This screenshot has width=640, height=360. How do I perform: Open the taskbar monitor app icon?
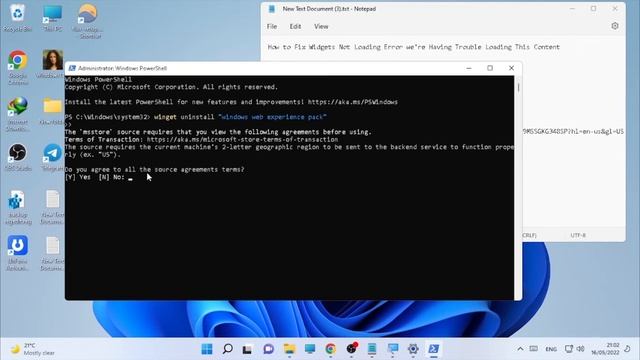[x=310, y=349]
